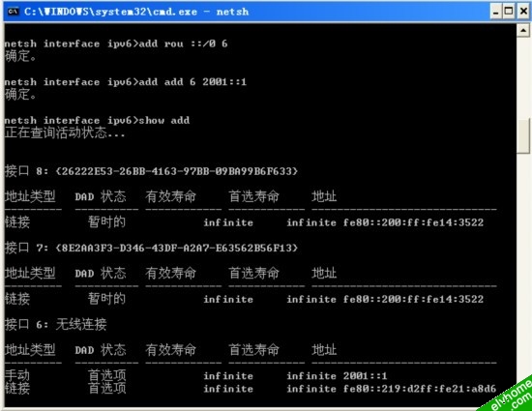Click the vertical scrollbar thumb
Screen dimensions: 532x411
point(523,136)
